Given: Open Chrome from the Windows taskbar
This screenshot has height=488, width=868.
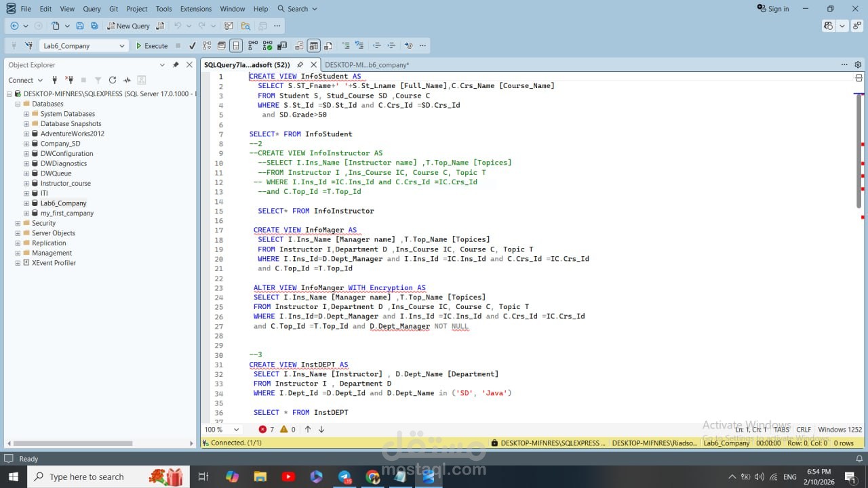Looking at the screenshot, I should (372, 477).
